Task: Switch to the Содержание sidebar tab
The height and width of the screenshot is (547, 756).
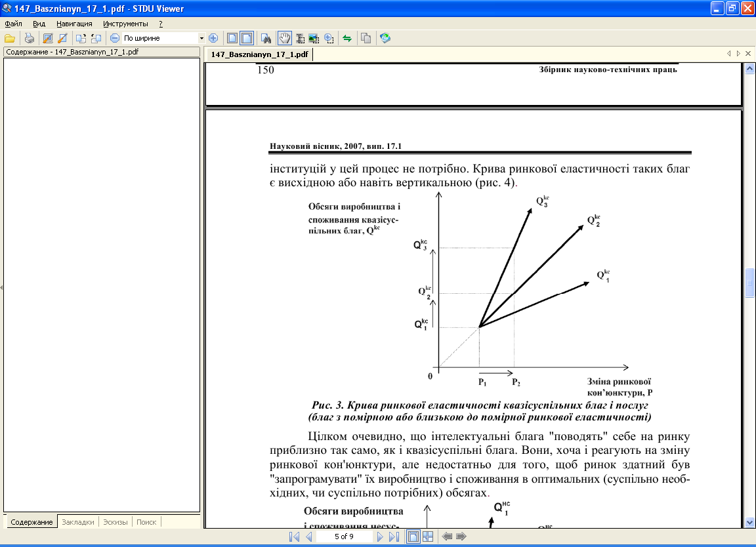Action: tap(31, 522)
